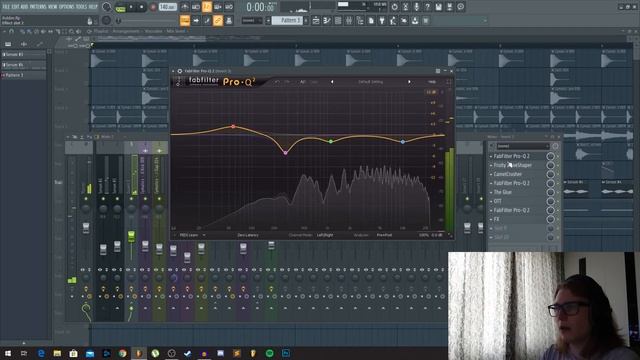This screenshot has width=640, height=360.
Task: Click the pink EQ band node
Action: point(285,153)
